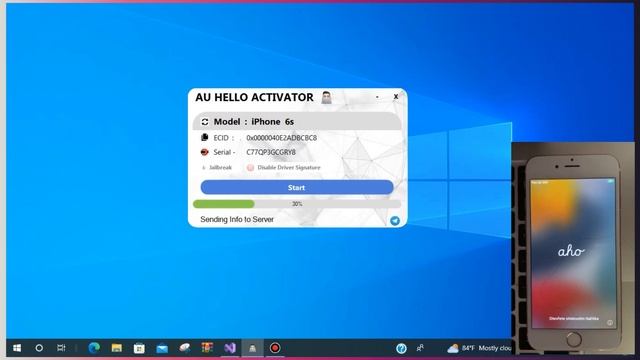
Task: Start the activation process
Action: click(297, 187)
